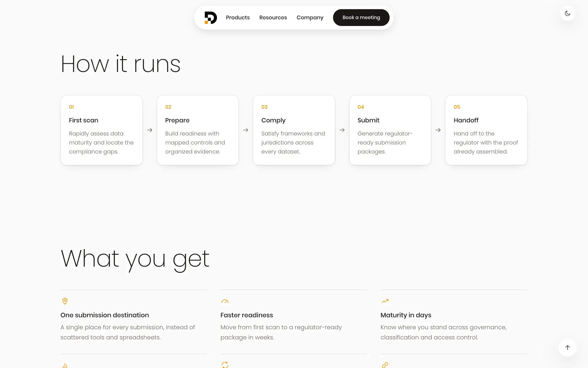Select the Handoff step card
The image size is (588, 368).
tap(486, 130)
